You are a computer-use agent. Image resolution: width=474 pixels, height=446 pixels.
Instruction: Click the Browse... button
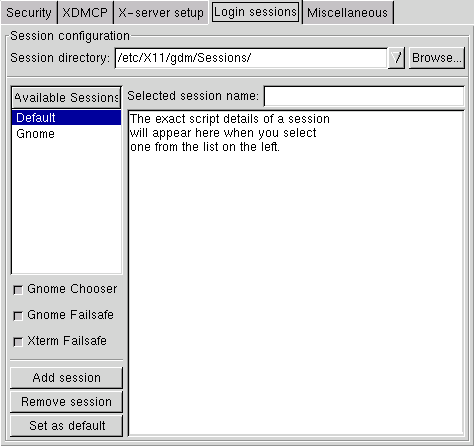coord(437,58)
